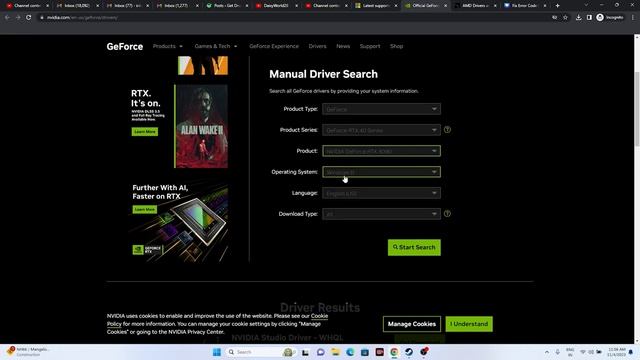Open Chrome three-dot menu
640x360 pixels.
[x=633, y=18]
